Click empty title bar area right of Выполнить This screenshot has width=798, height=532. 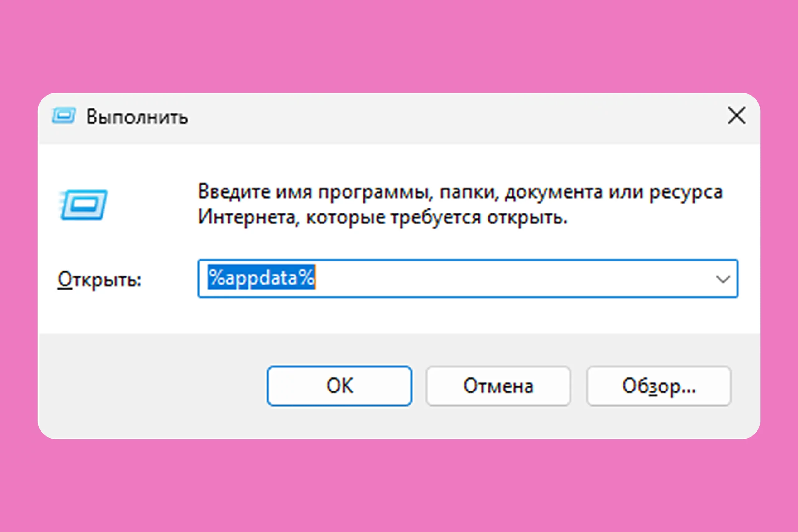441,117
